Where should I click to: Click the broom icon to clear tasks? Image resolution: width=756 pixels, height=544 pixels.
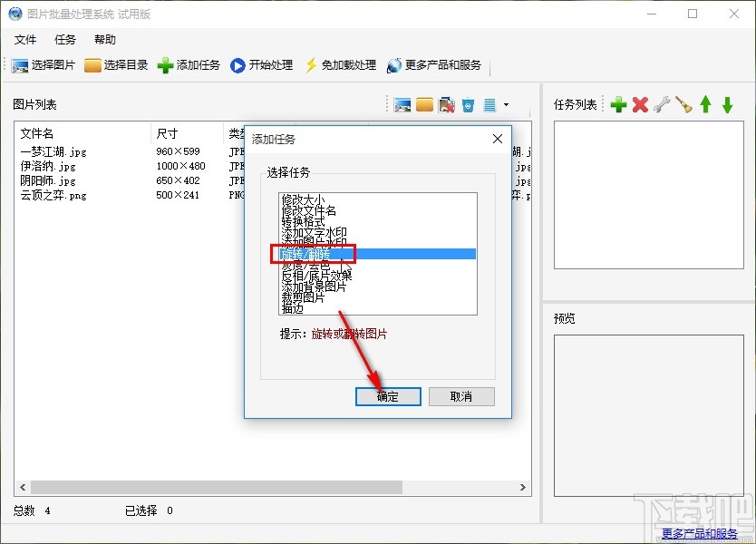683,103
